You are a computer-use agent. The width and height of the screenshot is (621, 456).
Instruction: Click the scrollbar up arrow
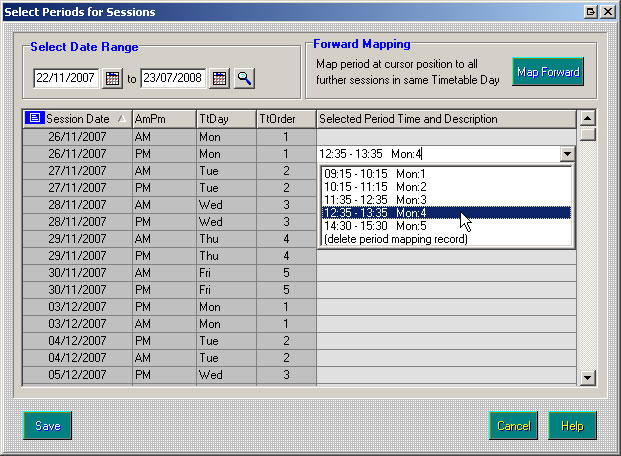(588, 119)
